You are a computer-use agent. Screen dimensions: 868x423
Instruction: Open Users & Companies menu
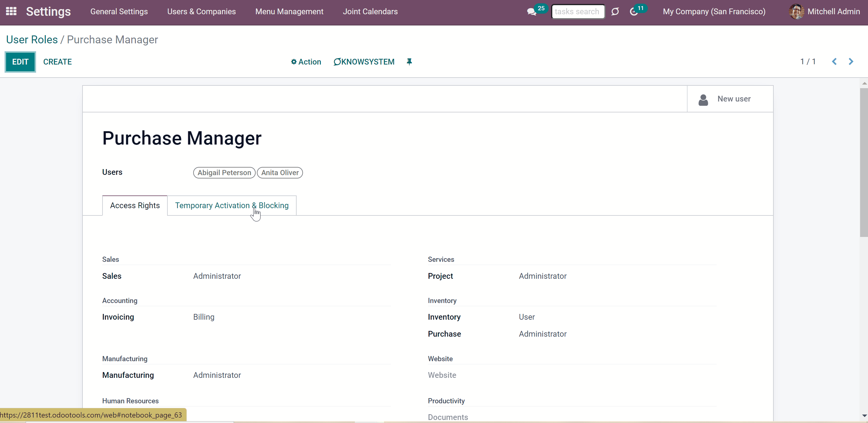(201, 12)
